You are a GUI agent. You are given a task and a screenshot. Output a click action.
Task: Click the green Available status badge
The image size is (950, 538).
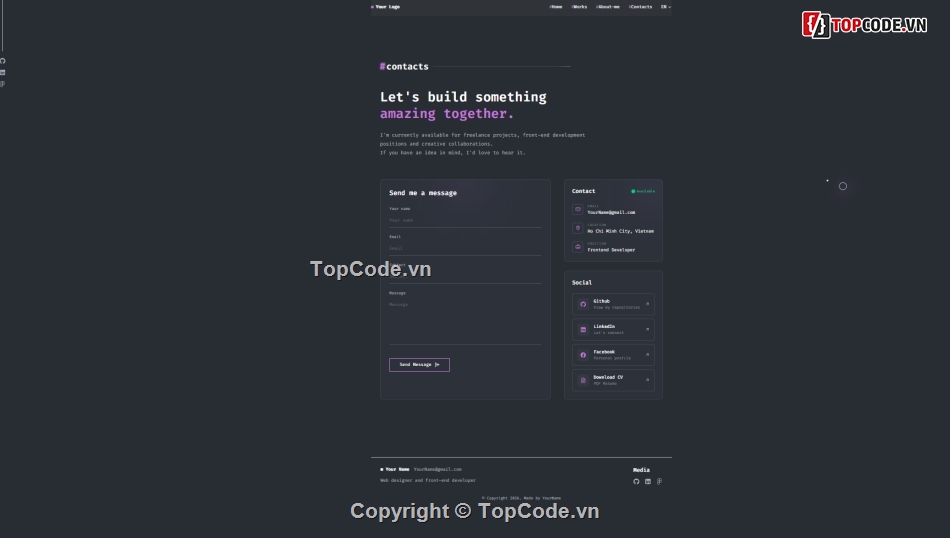(x=643, y=191)
